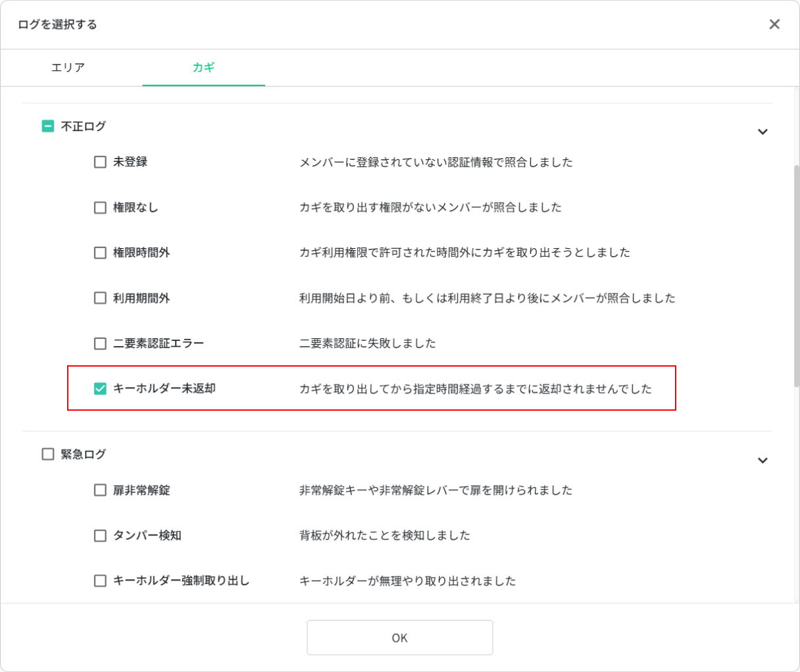Uncheck the キーホルダー未返却 checkbox
The image size is (800, 672).
[x=100, y=388]
